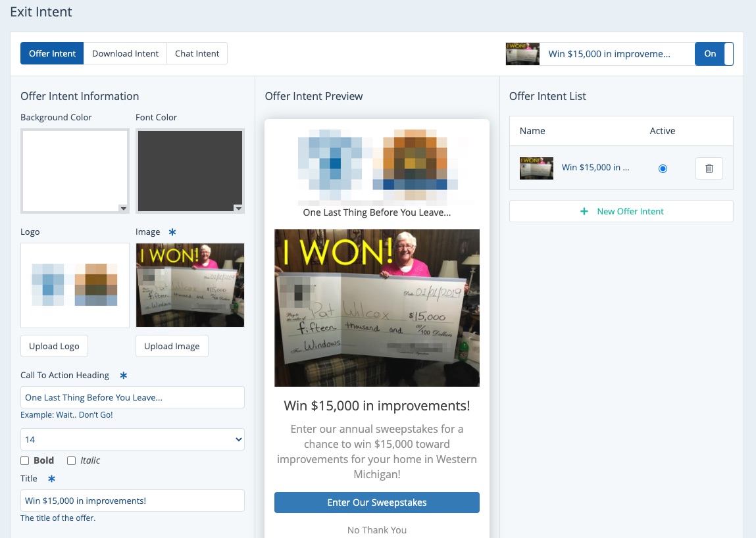Open the font size 14 dropdown
This screenshot has width=756, height=538.
132,439
